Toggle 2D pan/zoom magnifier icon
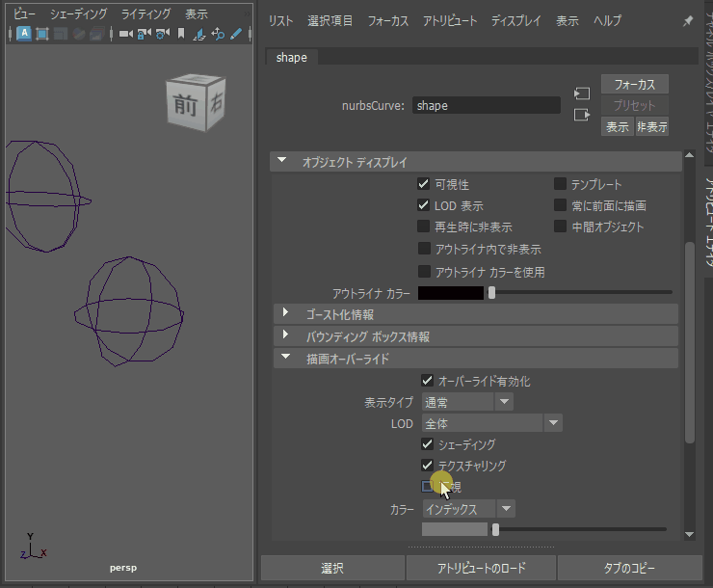Image resolution: width=713 pixels, height=588 pixels. [x=217, y=35]
